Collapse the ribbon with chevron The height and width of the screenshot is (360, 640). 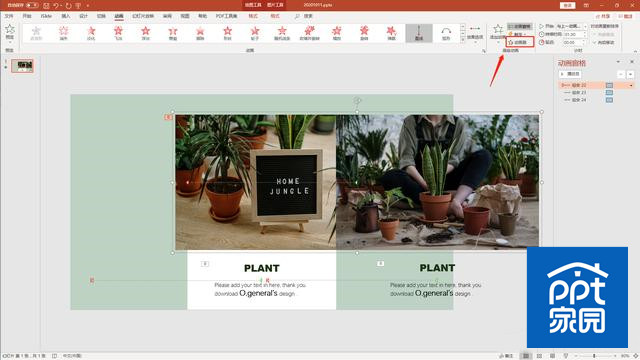point(636,51)
